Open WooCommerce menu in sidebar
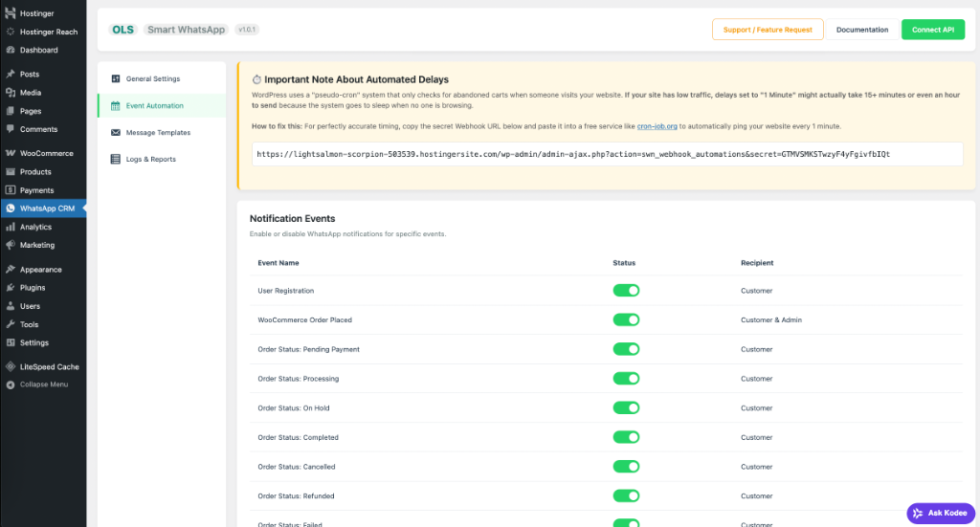The height and width of the screenshot is (527, 980). click(43, 153)
